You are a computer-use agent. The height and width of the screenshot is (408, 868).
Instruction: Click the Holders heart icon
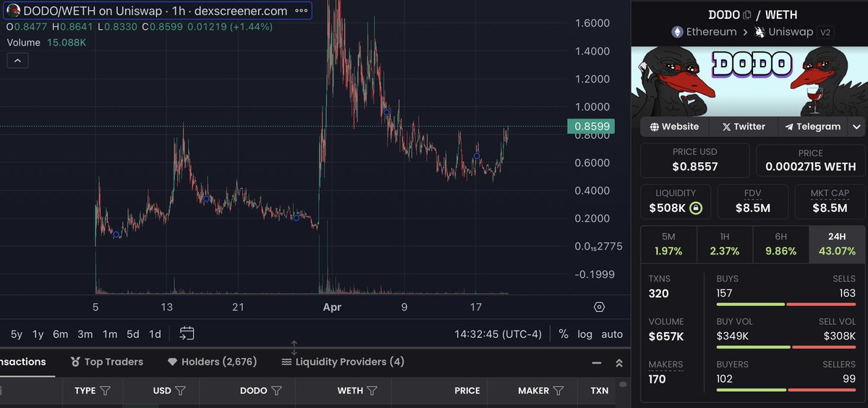(172, 362)
